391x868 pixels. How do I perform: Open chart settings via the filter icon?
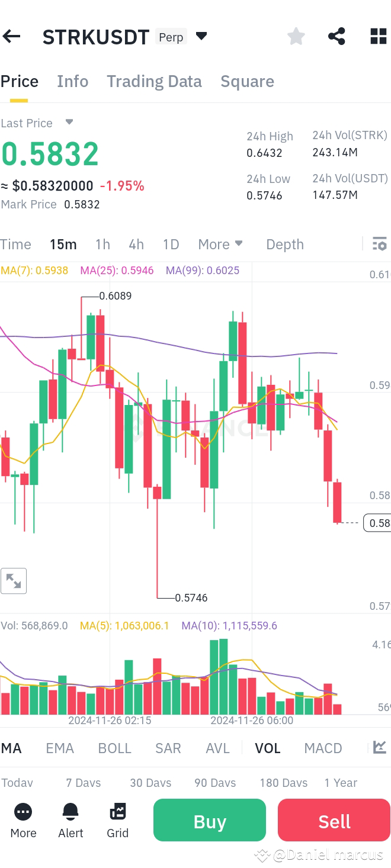point(379,244)
